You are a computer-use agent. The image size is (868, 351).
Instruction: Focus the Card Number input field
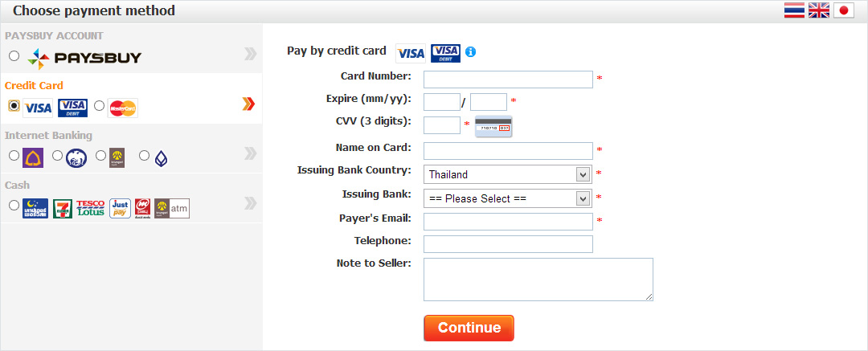point(508,80)
